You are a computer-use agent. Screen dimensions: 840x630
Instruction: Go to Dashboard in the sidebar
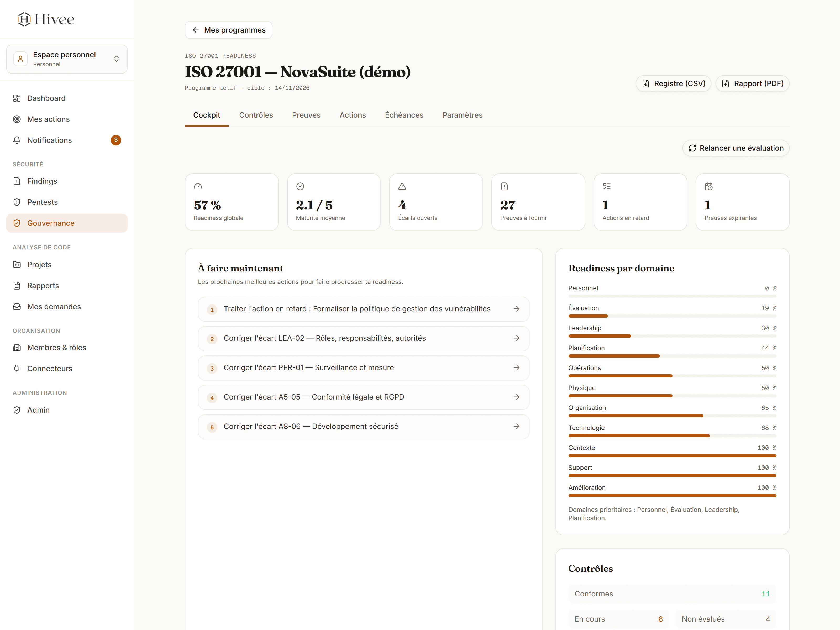[67, 98]
